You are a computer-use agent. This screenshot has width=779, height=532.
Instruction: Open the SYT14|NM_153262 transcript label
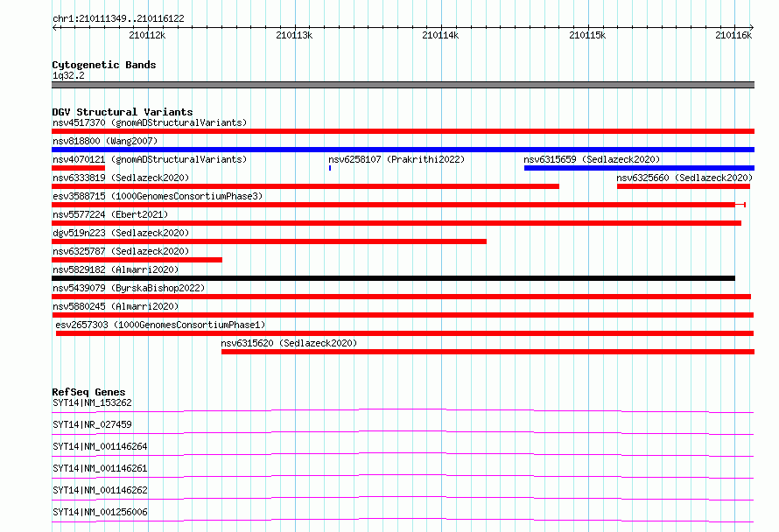(92, 402)
